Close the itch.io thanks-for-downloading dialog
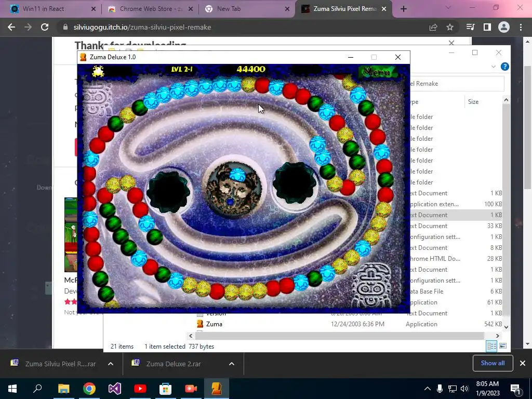532x399 pixels. 451,43
